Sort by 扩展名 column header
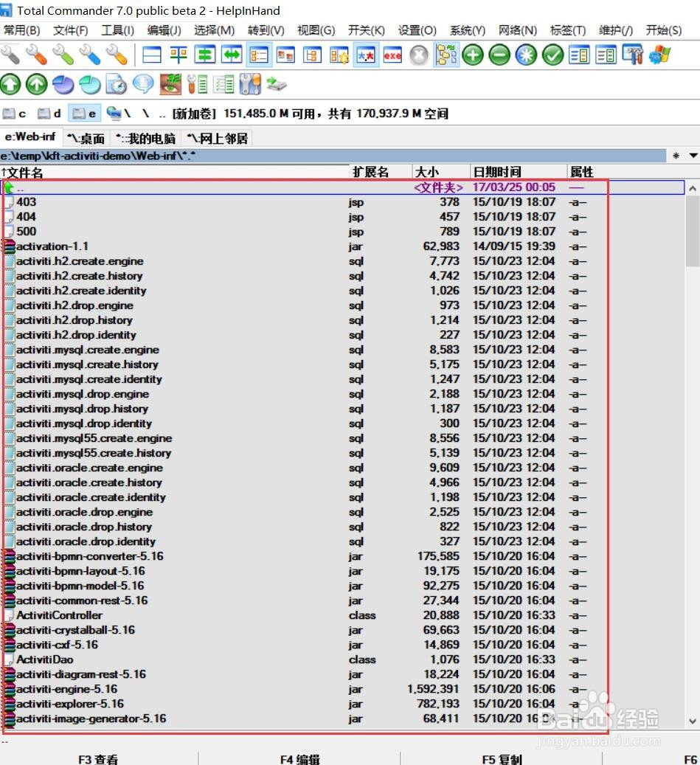 (381, 172)
